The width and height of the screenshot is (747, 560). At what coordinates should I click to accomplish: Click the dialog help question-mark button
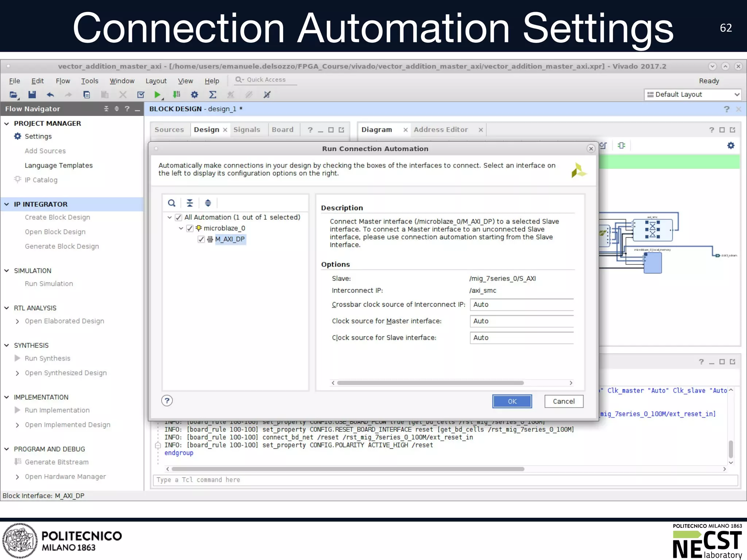[x=167, y=401]
